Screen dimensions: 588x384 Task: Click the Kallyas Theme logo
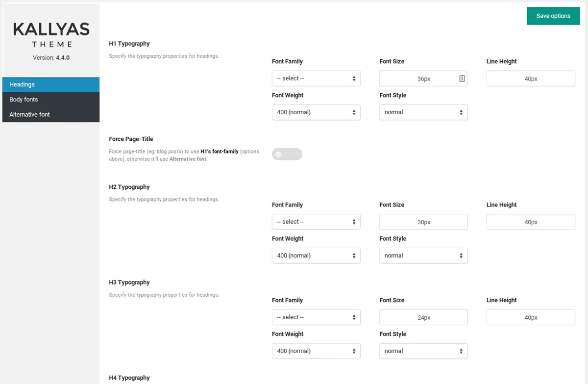click(x=51, y=34)
